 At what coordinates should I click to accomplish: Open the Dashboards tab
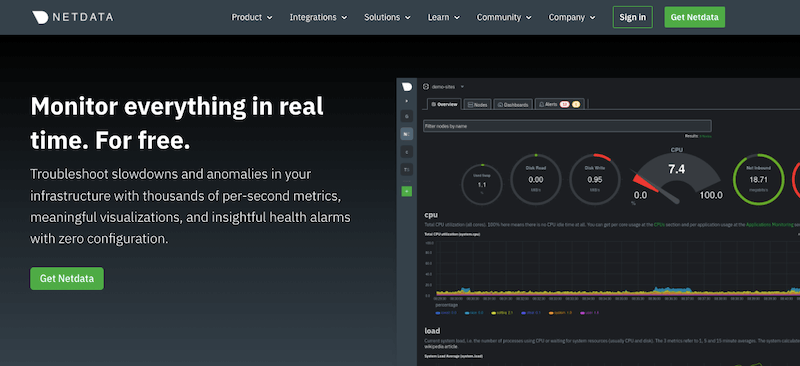pos(513,104)
